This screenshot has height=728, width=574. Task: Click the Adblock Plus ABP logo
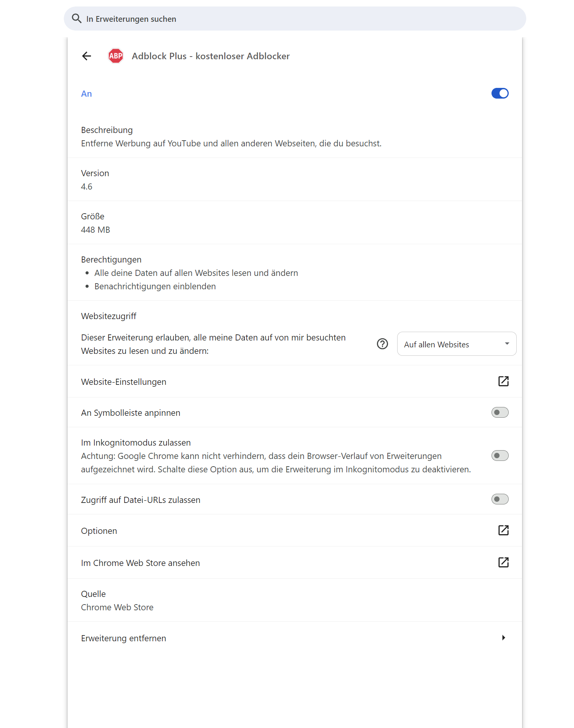[116, 56]
